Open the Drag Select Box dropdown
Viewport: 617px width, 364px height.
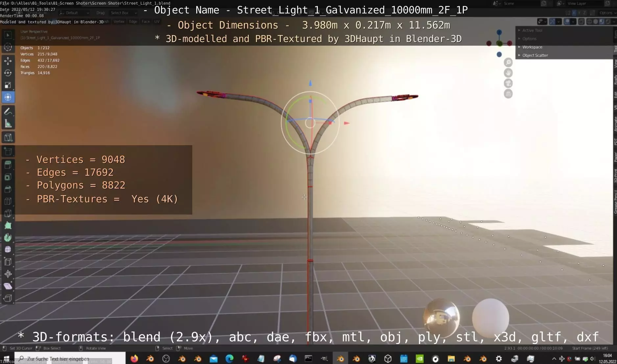124,13
